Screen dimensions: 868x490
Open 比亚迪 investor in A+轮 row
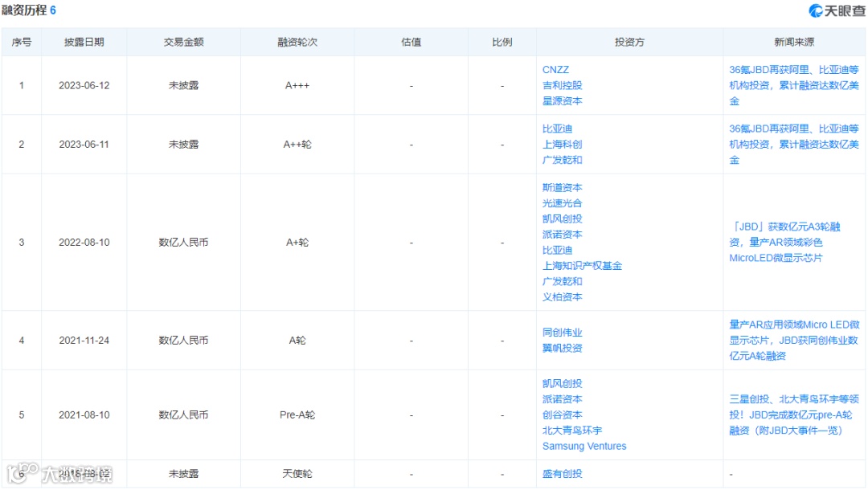pyautogui.click(x=557, y=250)
